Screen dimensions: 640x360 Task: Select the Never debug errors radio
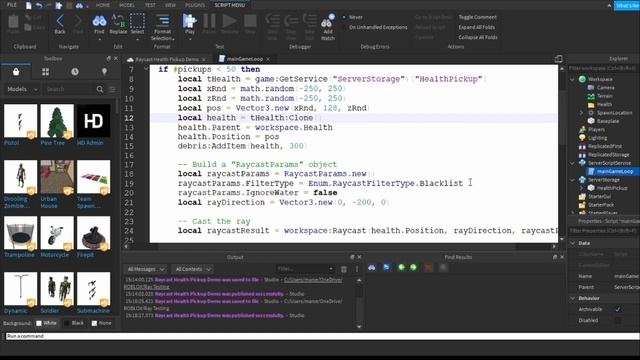(x=344, y=17)
